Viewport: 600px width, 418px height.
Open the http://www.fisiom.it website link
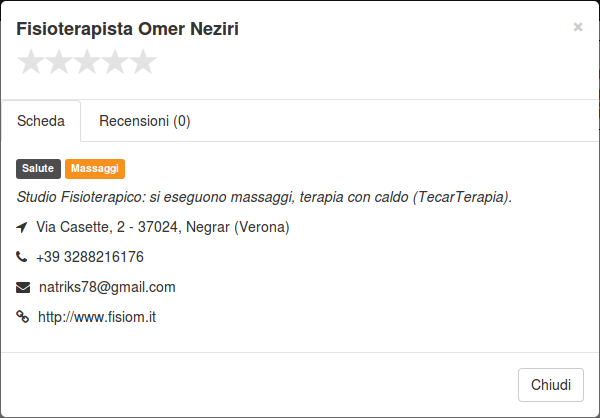pyautogui.click(x=97, y=317)
